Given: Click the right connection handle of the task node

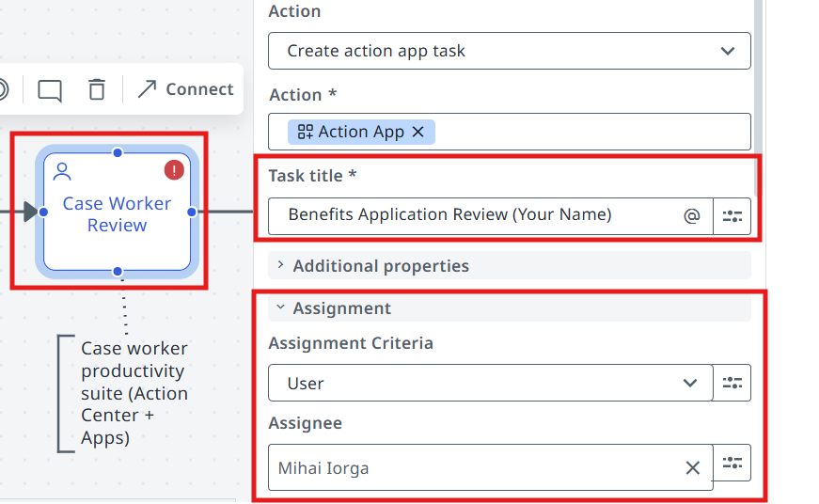Looking at the screenshot, I should tap(192, 212).
